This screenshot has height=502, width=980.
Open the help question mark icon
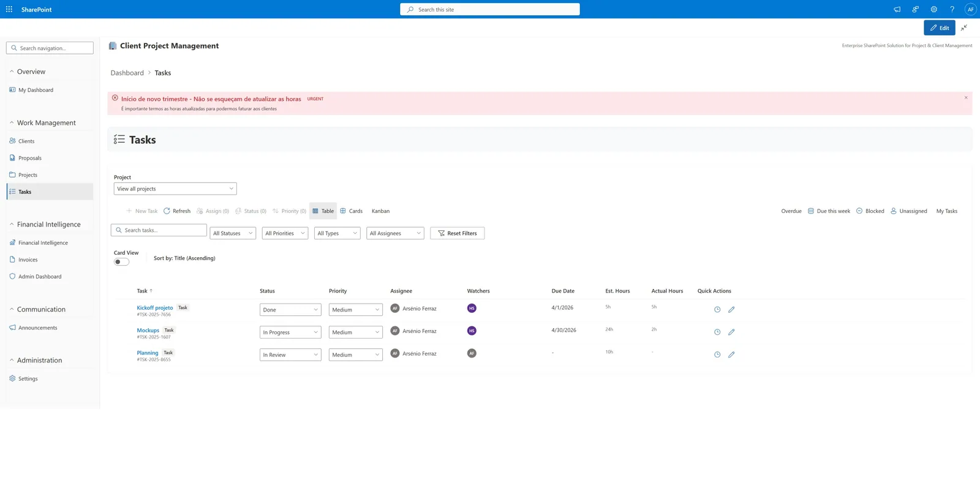click(952, 9)
